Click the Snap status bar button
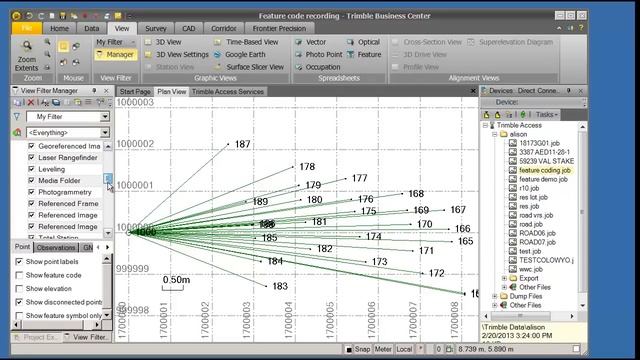Viewport: 640px width, 360px height. [x=362, y=349]
